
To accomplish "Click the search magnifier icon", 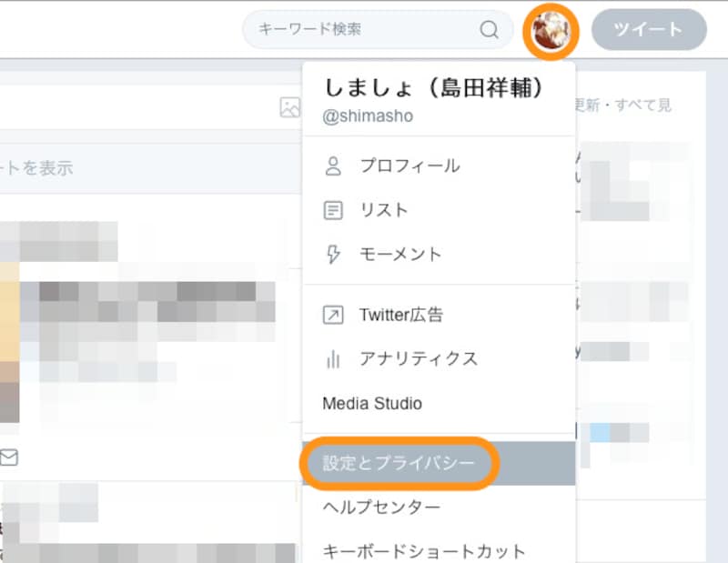I will pyautogui.click(x=490, y=30).
